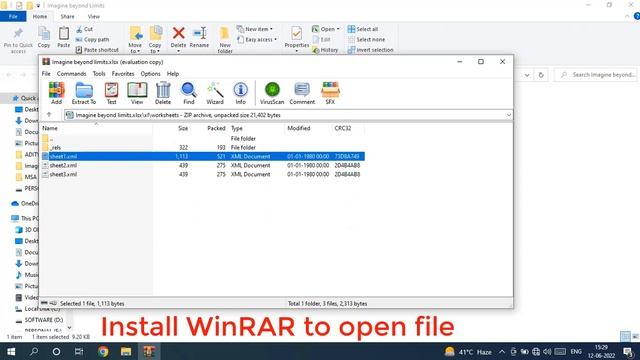Image resolution: width=640 pixels, height=360 pixels.
Task: Open WinRAR File menu
Action: point(46,73)
